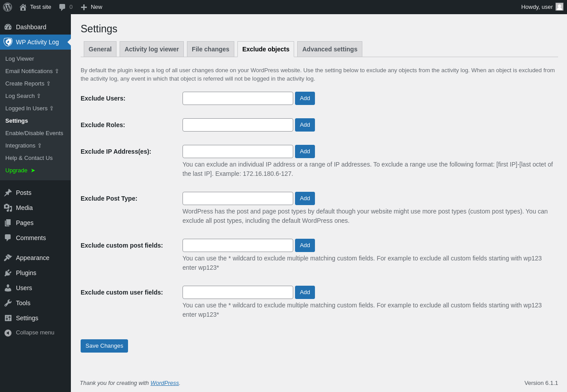Switch to the General tab
567x392 pixels.
(x=100, y=49)
